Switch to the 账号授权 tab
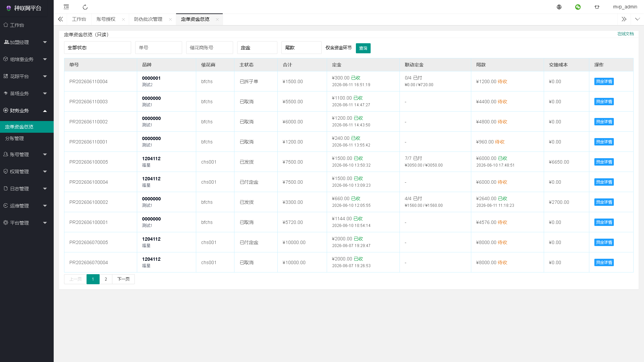This screenshot has height=362, width=644. click(x=106, y=19)
